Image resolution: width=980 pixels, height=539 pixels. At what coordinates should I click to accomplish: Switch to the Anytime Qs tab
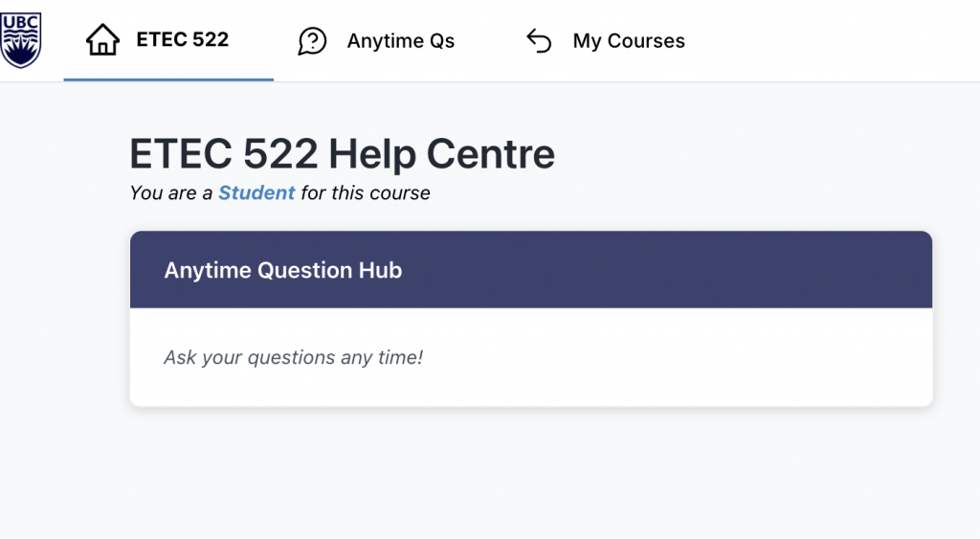tap(376, 40)
